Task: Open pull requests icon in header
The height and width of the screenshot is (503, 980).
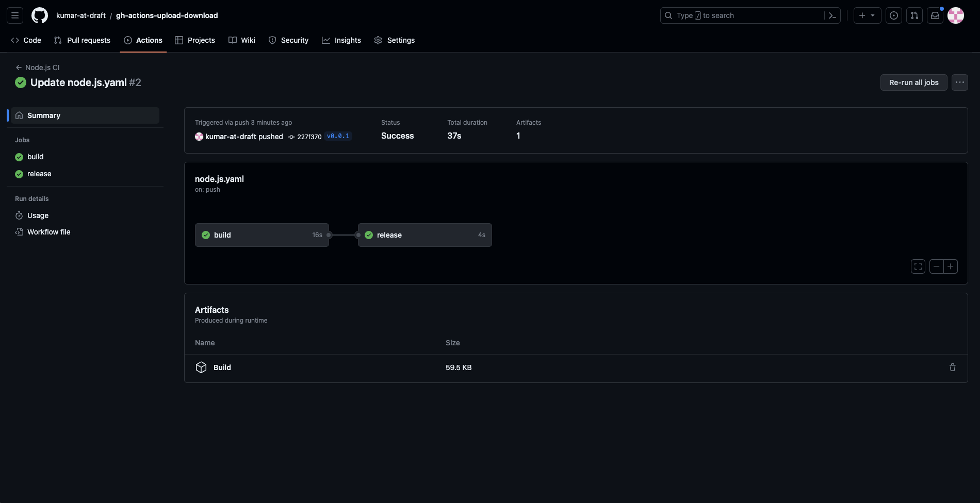Action: (914, 15)
